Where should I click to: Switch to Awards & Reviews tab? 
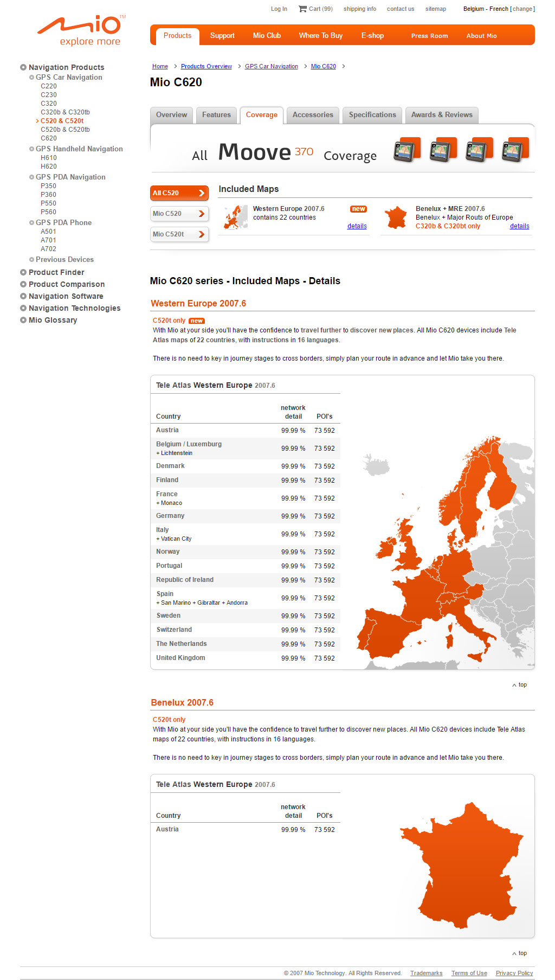[x=442, y=115]
